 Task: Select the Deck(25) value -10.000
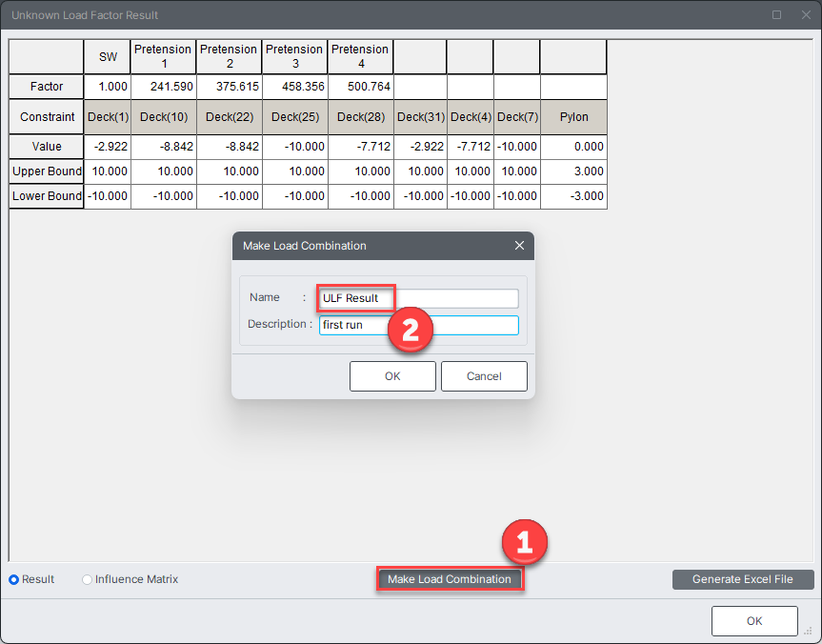pyautogui.click(x=295, y=147)
